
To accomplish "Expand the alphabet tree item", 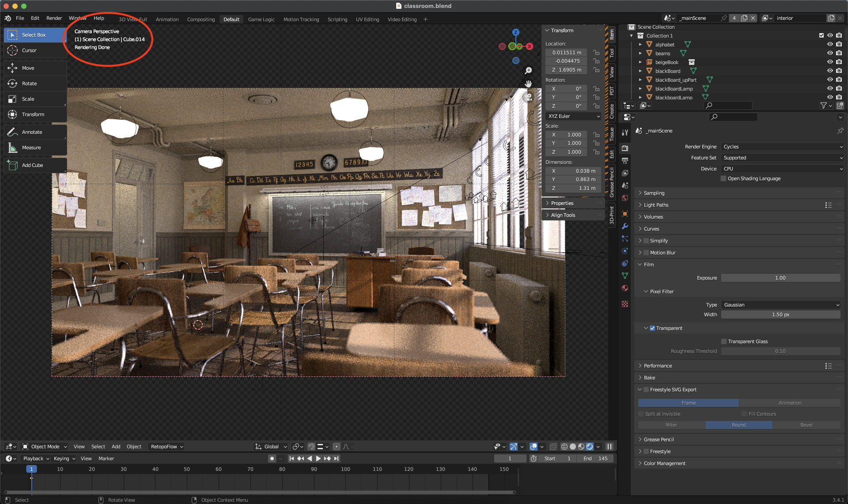I will 640,44.
